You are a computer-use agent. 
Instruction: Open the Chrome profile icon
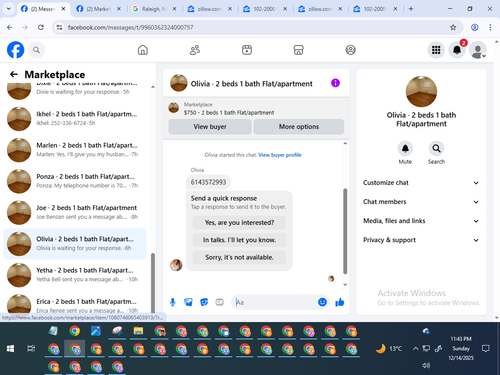click(475, 27)
